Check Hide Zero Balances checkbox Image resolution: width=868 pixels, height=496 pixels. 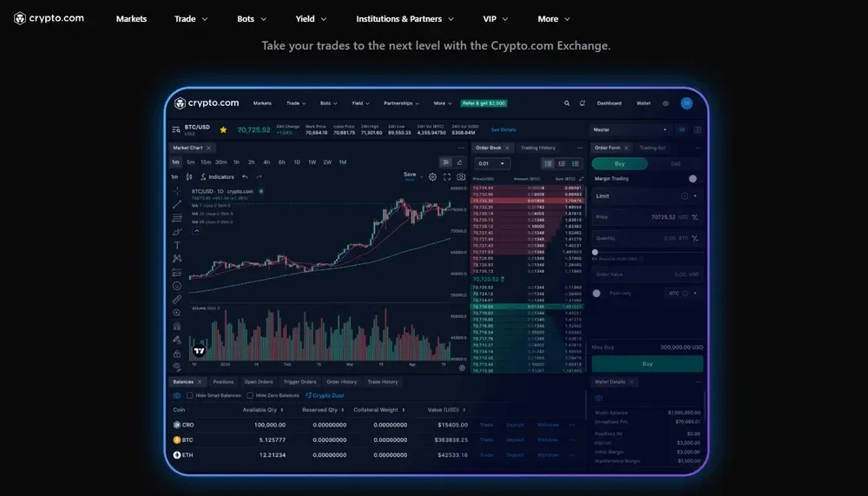250,396
